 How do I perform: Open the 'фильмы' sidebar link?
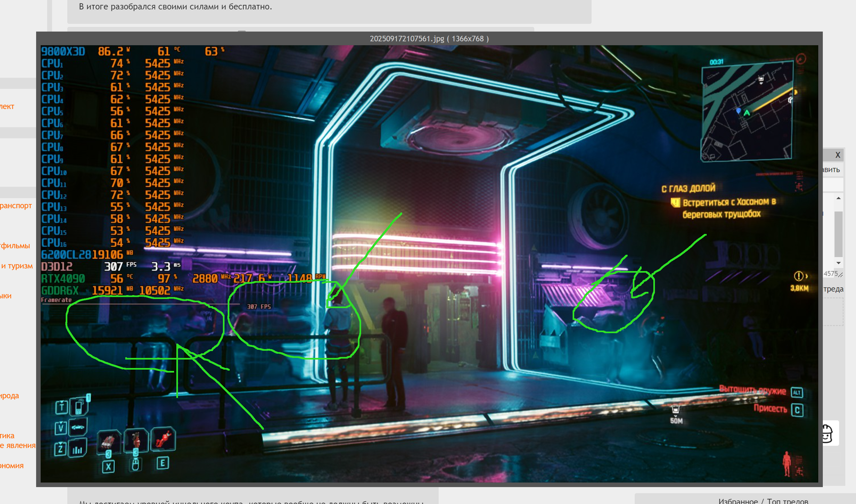[x=15, y=246]
